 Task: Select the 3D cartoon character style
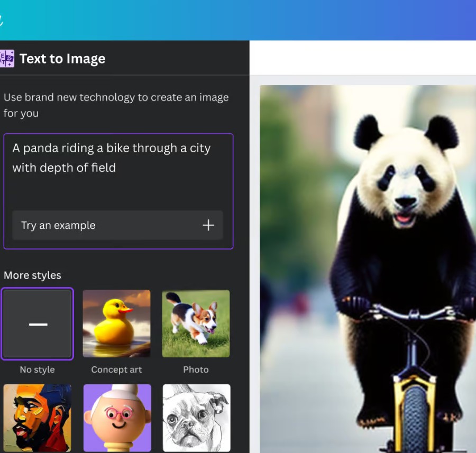[117, 418]
